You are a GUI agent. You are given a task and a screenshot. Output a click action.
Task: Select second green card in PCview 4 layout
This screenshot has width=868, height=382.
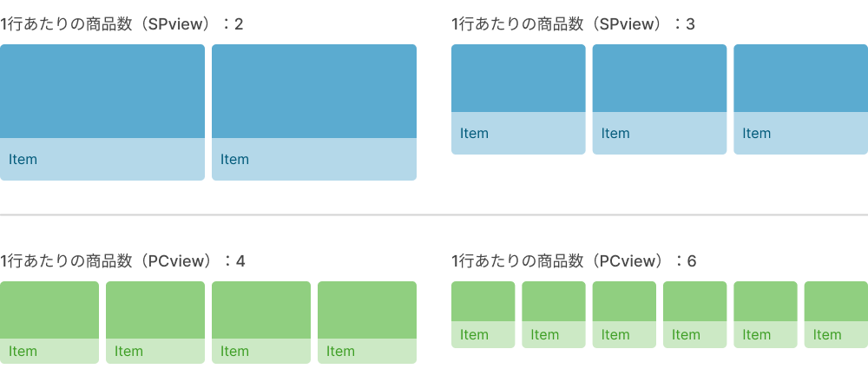[155, 322]
